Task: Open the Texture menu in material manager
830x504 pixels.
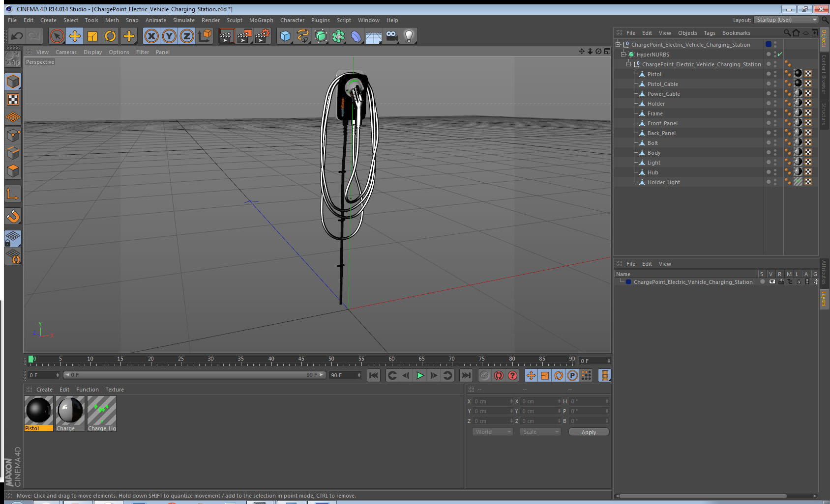Action: pos(115,390)
